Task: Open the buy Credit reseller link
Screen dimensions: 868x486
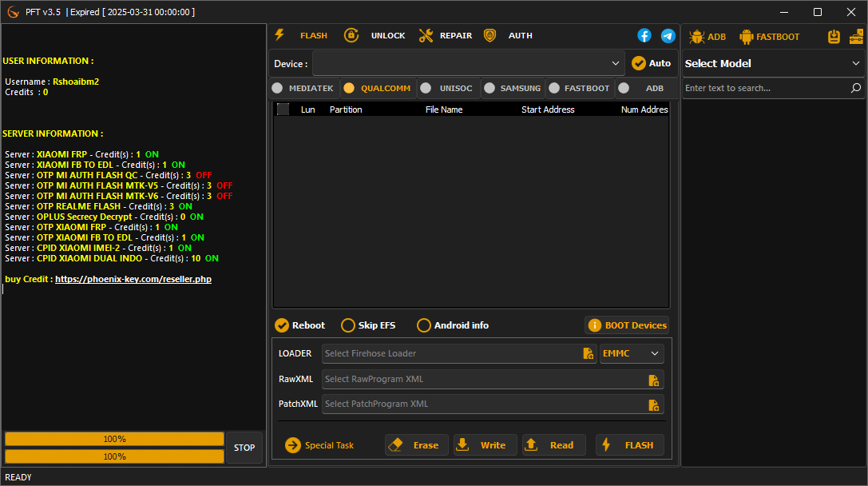Action: coord(133,278)
